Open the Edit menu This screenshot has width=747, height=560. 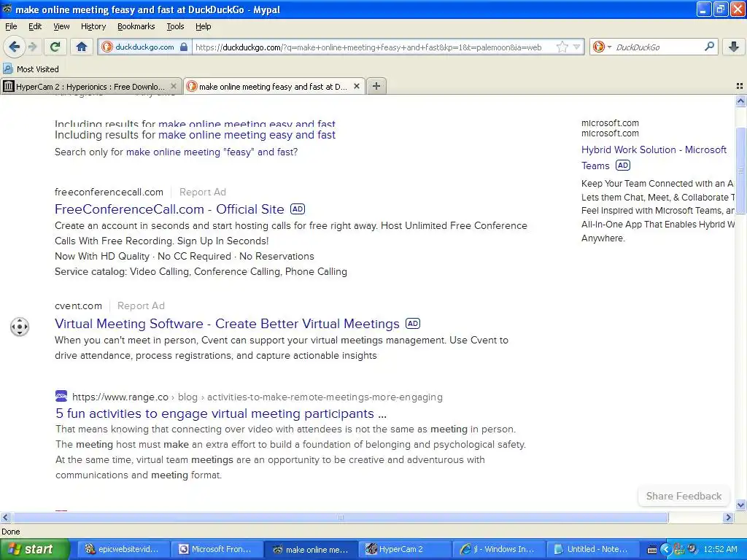(35, 26)
